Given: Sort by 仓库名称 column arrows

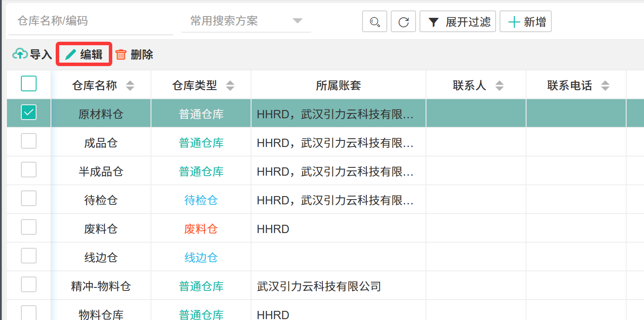Looking at the screenshot, I should [x=130, y=86].
